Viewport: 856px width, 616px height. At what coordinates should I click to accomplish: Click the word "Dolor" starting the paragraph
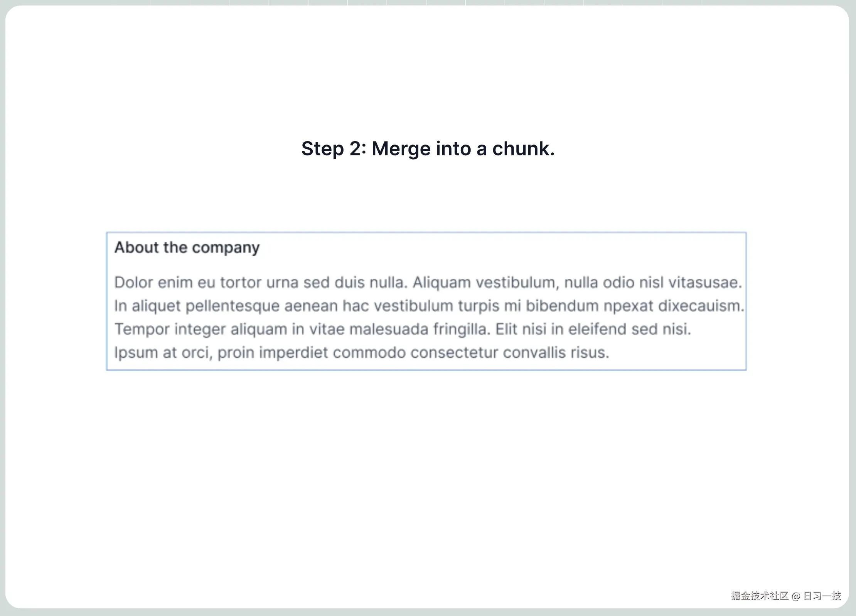[134, 283]
